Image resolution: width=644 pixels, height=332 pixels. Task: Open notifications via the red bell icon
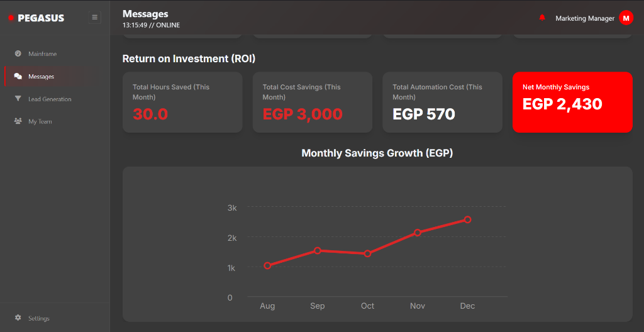[542, 18]
